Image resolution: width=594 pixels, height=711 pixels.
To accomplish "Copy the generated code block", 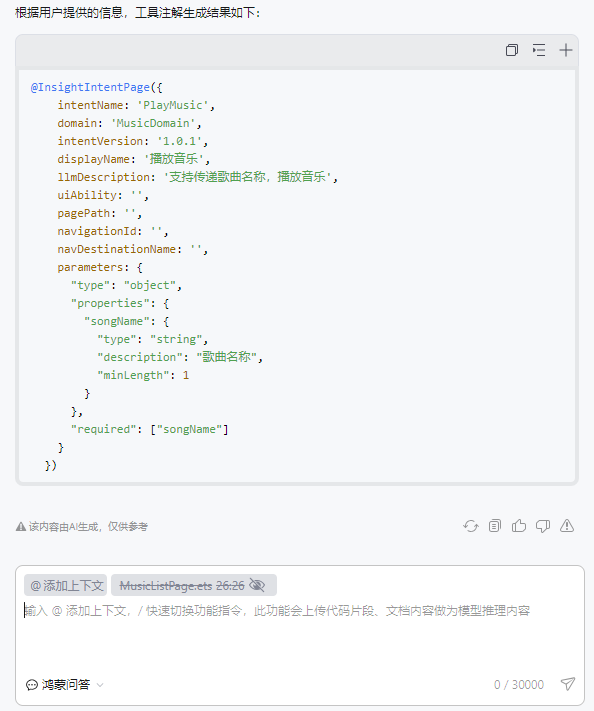I will click(512, 50).
